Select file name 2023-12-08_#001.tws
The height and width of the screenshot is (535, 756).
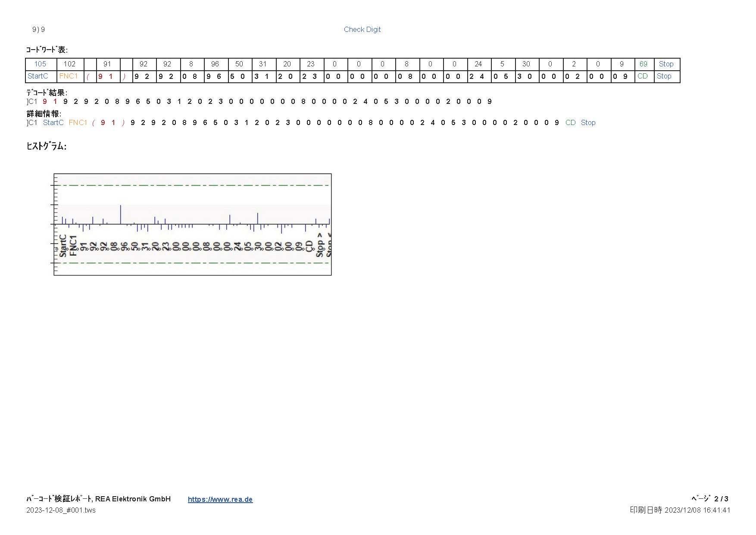pyautogui.click(x=61, y=510)
